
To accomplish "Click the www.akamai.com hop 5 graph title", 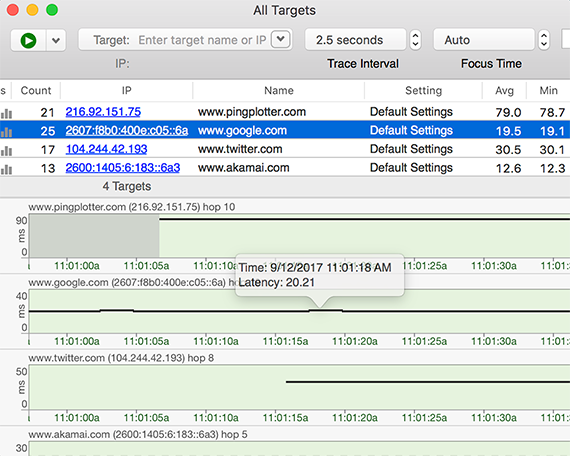I will [138, 435].
